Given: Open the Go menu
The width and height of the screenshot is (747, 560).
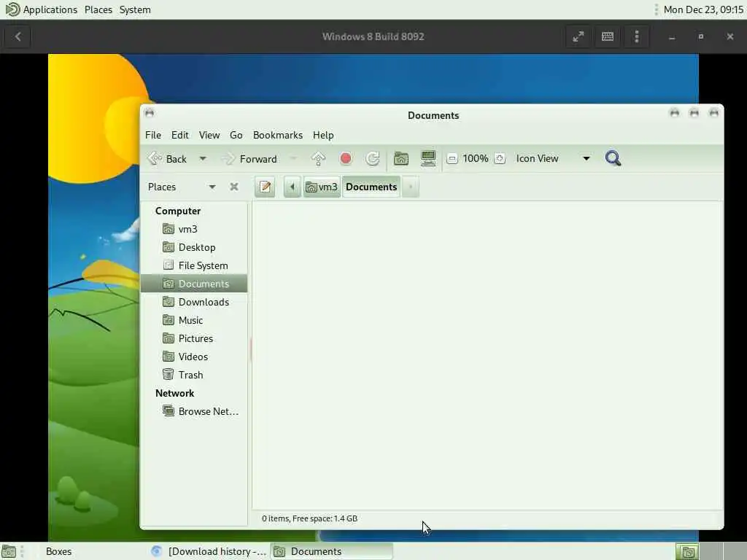Looking at the screenshot, I should pyautogui.click(x=236, y=135).
